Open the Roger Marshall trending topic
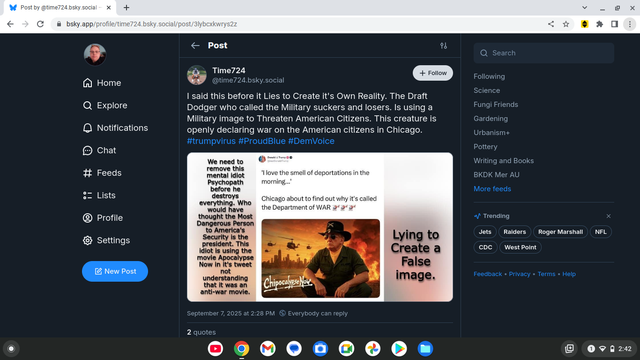This screenshot has height=360, width=640. pos(560,232)
